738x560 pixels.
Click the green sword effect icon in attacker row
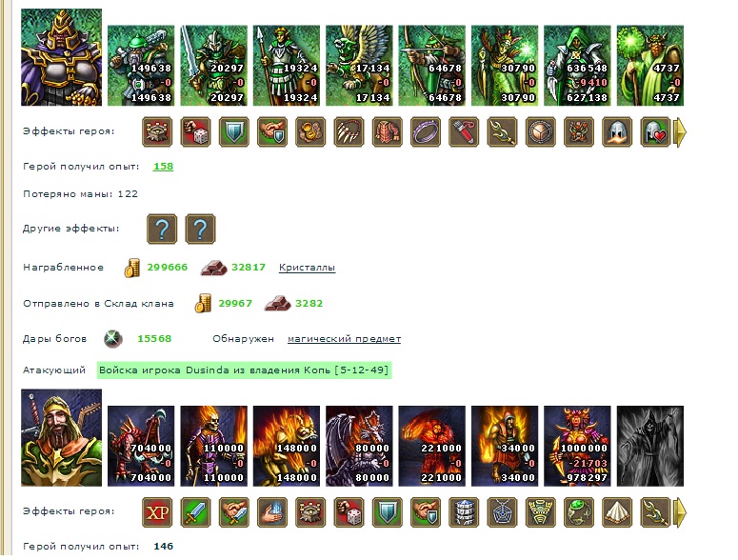tap(196, 512)
